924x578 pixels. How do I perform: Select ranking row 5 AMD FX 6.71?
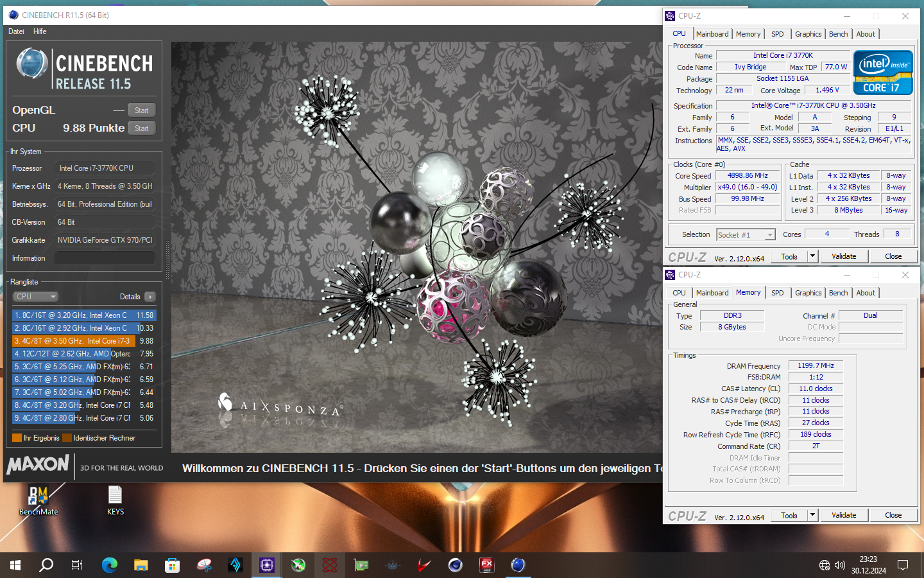(x=84, y=367)
